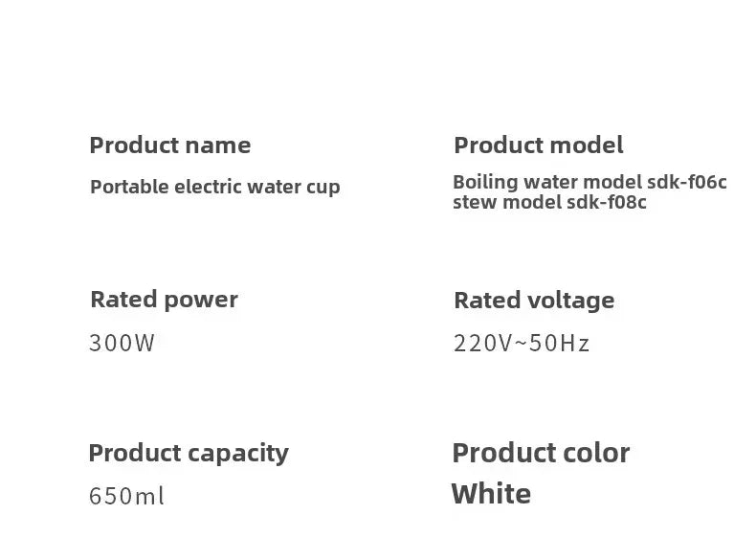Click the 220V part of voltage value
This screenshot has width=756, height=559.
pyautogui.click(x=483, y=344)
